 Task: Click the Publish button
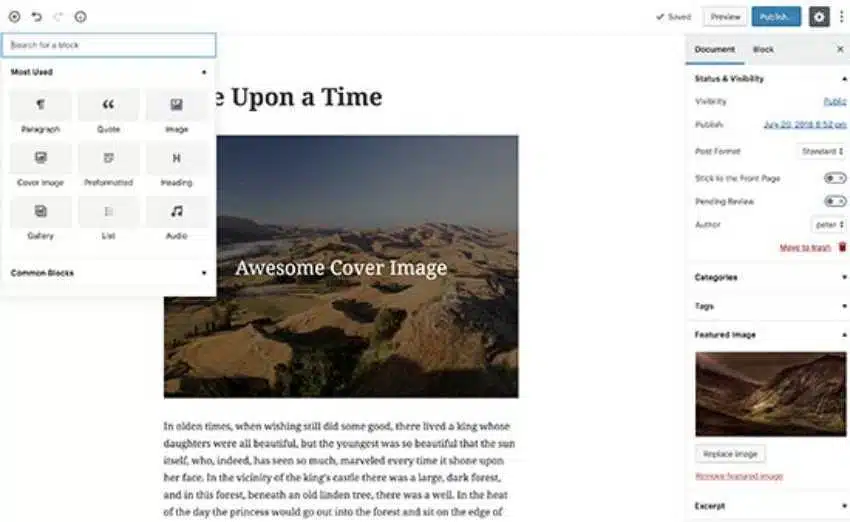pyautogui.click(x=776, y=17)
